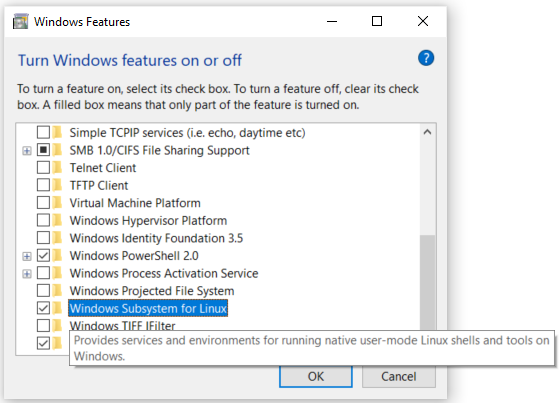Expand Windows Process Activation Service
This screenshot has height=403, width=559.
[x=27, y=274]
